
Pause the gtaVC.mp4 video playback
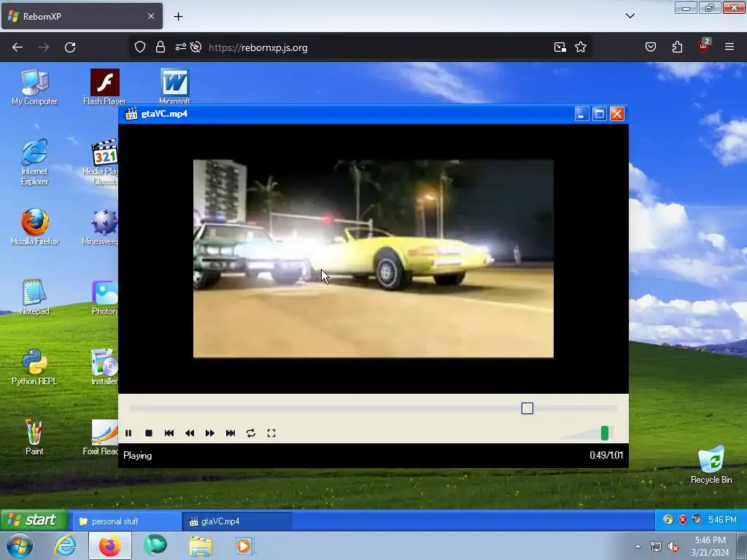(x=128, y=433)
